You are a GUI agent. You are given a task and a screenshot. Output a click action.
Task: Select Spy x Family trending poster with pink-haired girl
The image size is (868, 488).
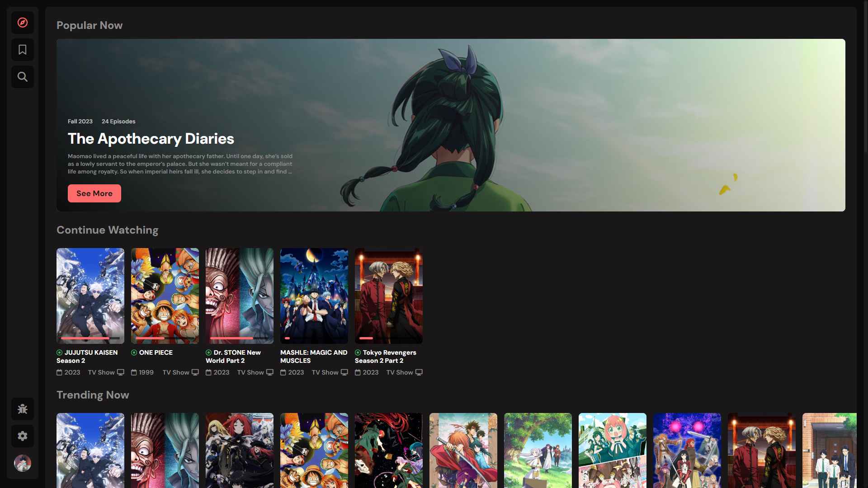(x=612, y=450)
